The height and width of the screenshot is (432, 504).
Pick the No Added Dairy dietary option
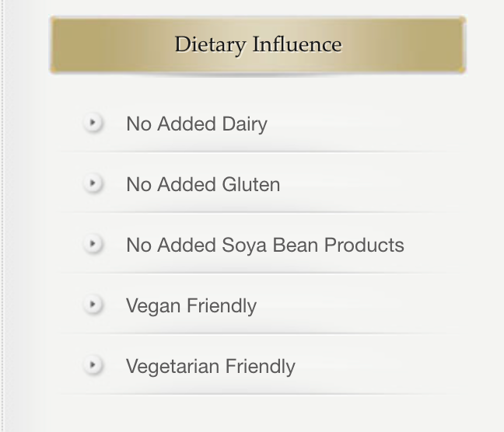(196, 124)
